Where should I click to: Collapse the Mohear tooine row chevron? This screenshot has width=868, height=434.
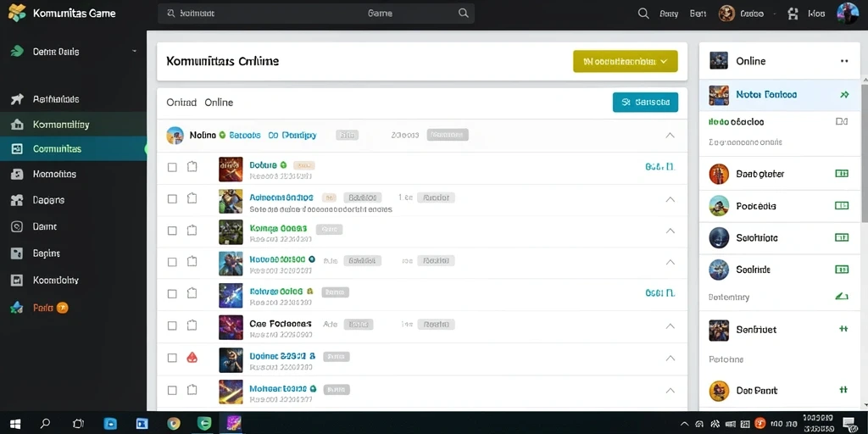(670, 390)
